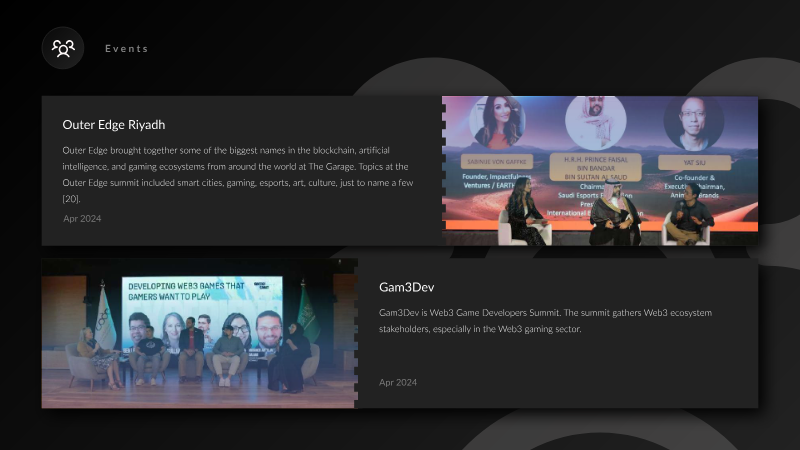Image resolution: width=800 pixels, height=450 pixels.
Task: Open the Gam3Dev event title
Action: pyautogui.click(x=407, y=287)
